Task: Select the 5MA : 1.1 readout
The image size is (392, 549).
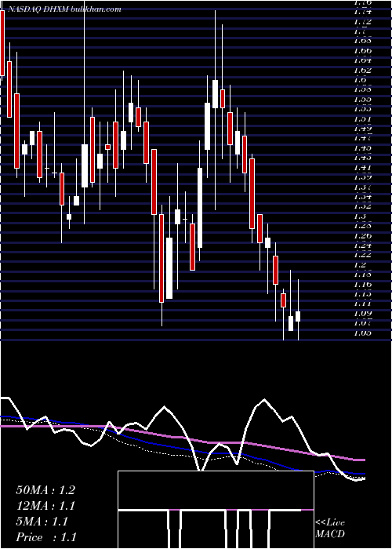Action: click(42, 522)
